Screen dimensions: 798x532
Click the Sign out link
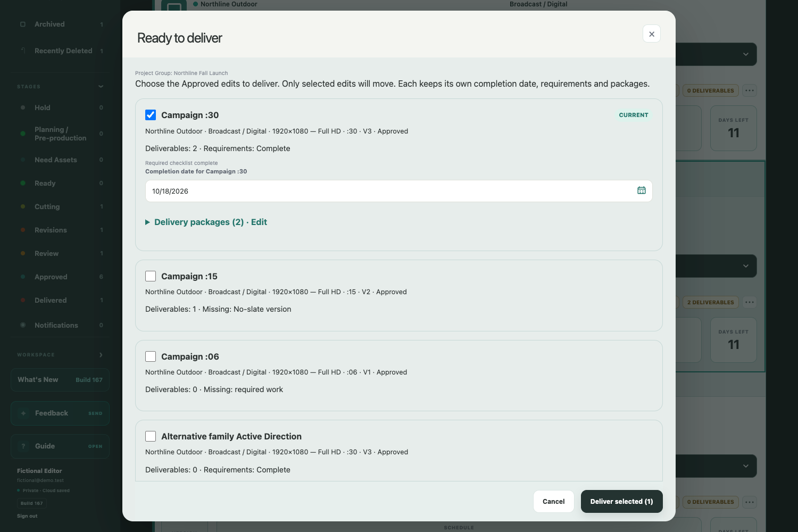pyautogui.click(x=27, y=516)
